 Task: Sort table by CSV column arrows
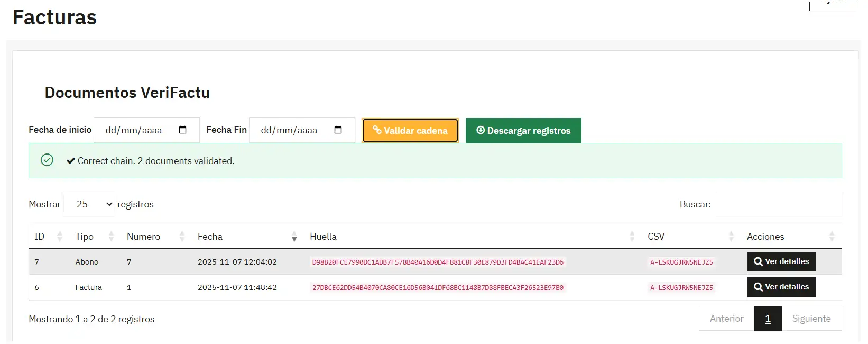pos(731,237)
